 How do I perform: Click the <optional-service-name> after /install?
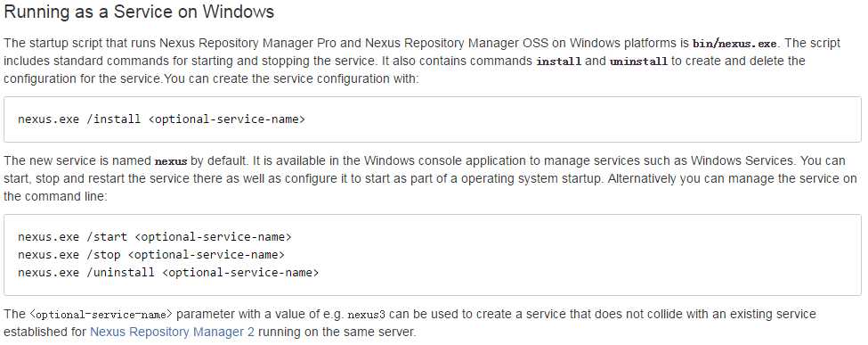click(x=226, y=119)
